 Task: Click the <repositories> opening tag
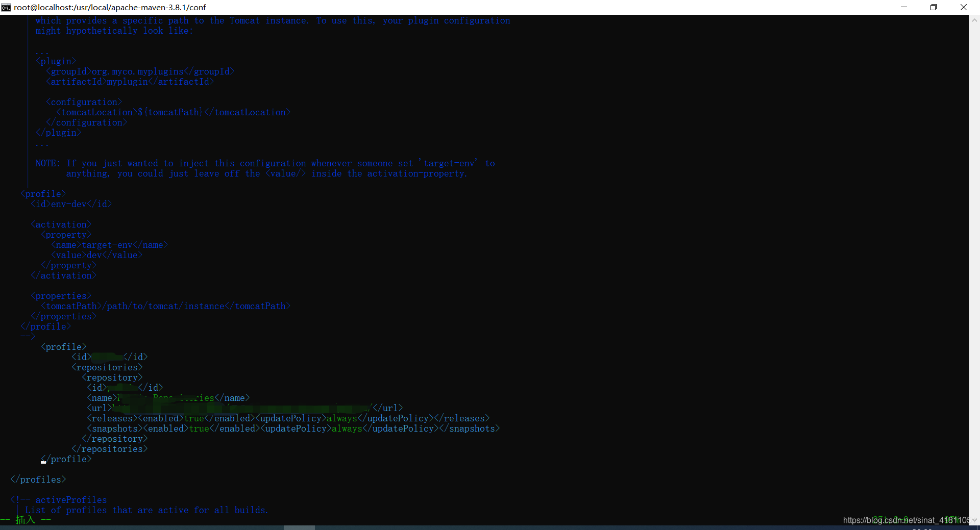point(107,367)
